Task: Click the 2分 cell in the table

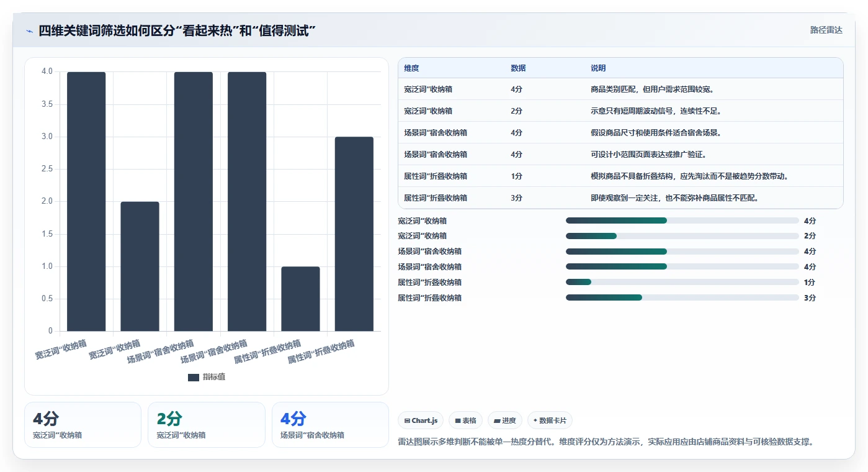Action: coord(516,111)
